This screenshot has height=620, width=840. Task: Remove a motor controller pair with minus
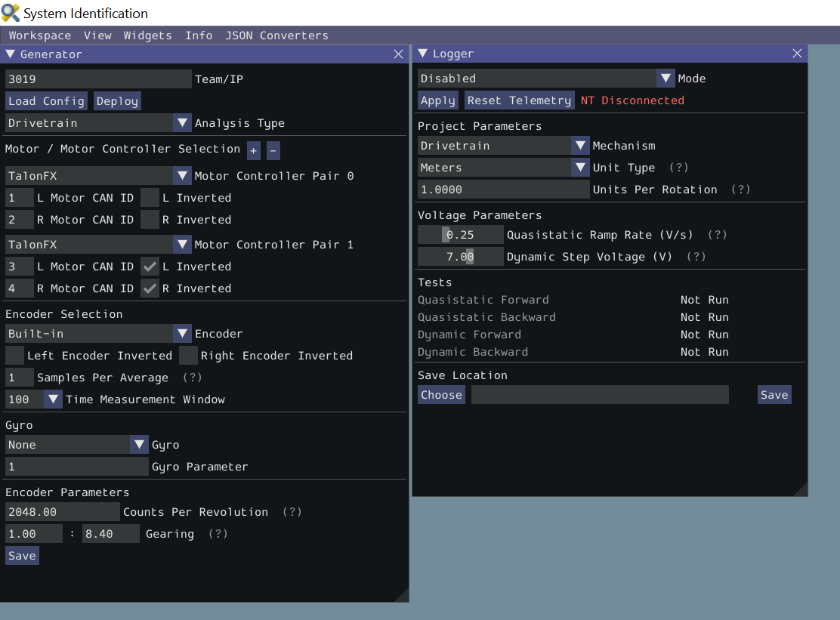(x=273, y=150)
